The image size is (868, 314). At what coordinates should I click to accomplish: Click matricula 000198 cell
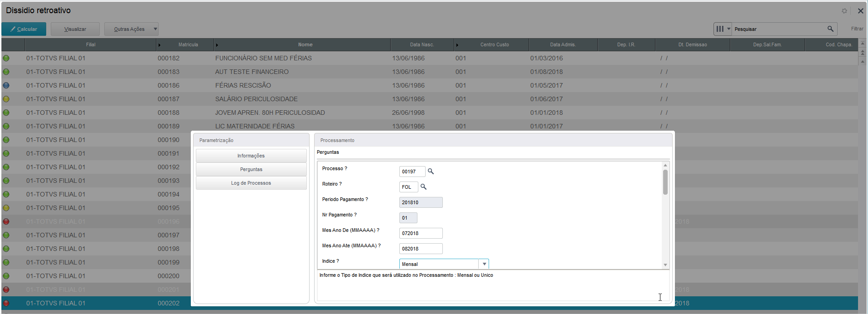(169, 249)
